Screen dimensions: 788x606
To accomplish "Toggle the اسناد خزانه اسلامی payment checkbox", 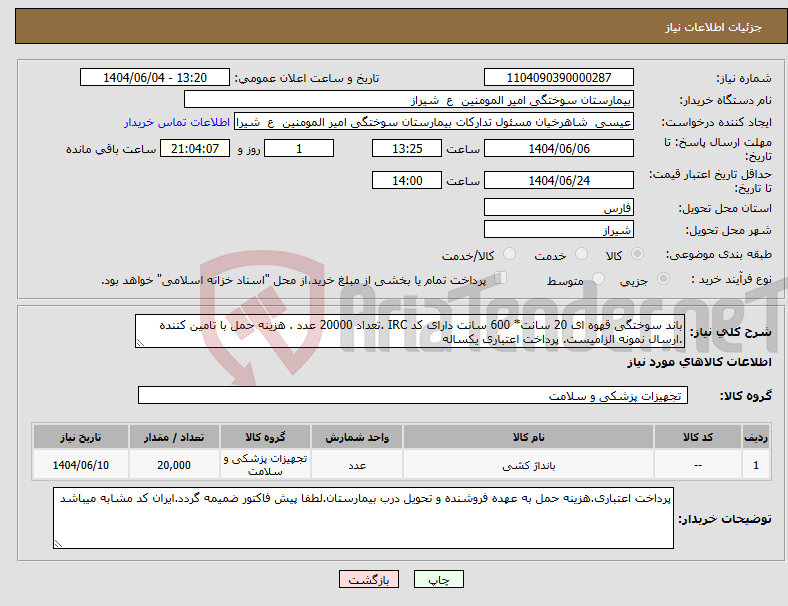I will tap(501, 278).
